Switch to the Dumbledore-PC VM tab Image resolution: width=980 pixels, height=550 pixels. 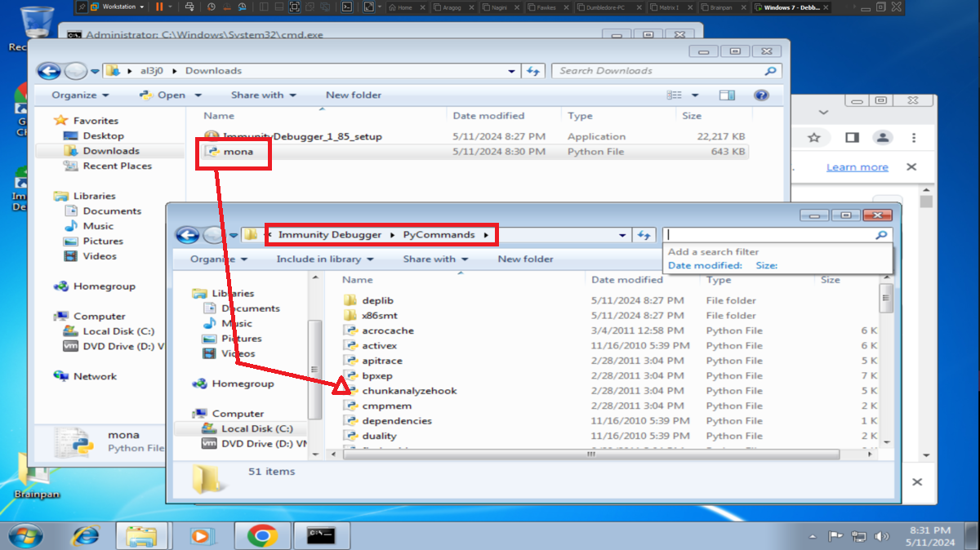pyautogui.click(x=609, y=7)
